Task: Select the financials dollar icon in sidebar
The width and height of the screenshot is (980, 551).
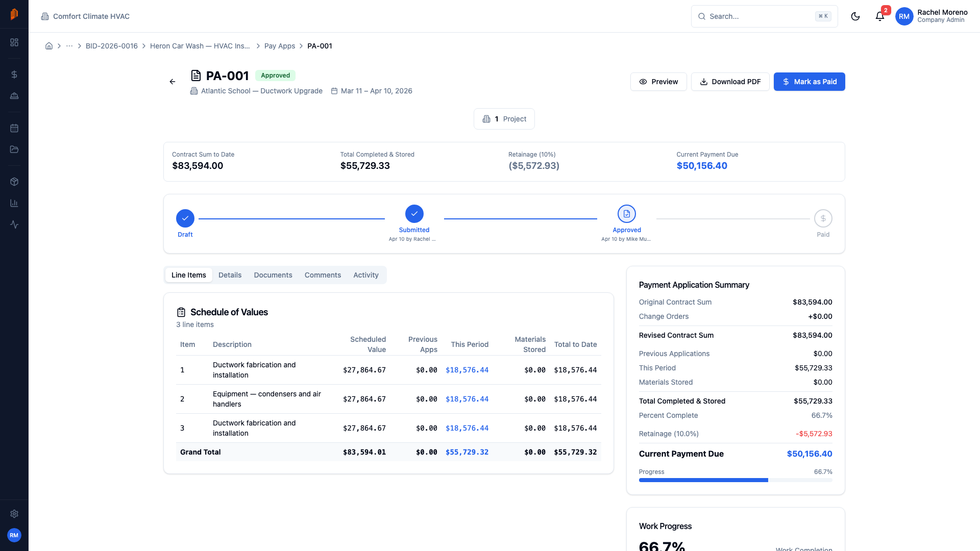Action: [14, 74]
